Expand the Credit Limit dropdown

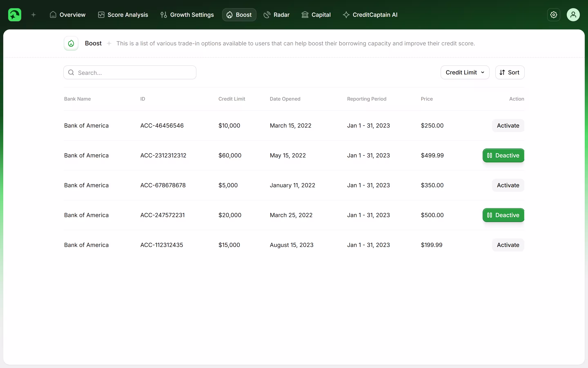click(x=465, y=72)
